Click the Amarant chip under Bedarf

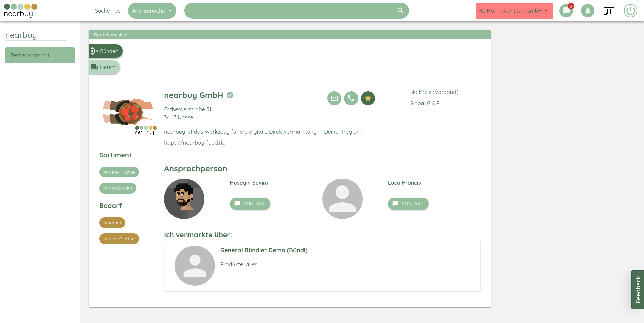click(x=112, y=223)
